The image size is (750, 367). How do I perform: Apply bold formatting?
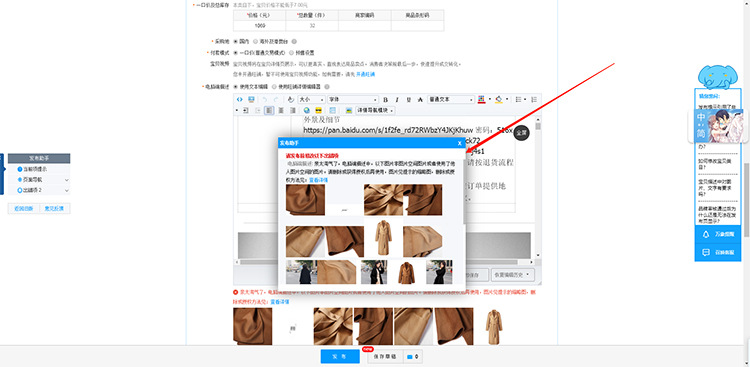tap(385, 100)
